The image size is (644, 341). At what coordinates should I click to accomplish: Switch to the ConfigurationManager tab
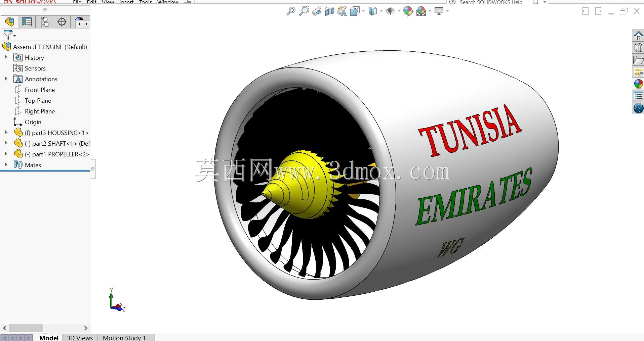44,22
